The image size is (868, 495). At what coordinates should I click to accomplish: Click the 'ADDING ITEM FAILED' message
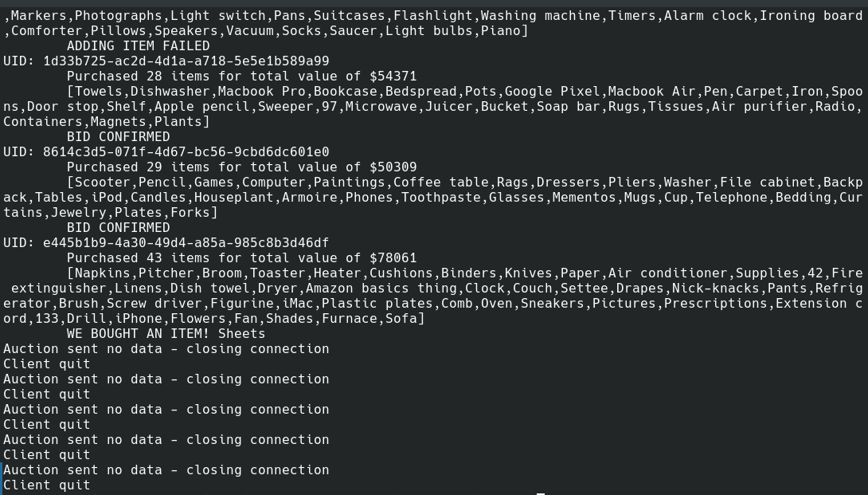click(138, 46)
